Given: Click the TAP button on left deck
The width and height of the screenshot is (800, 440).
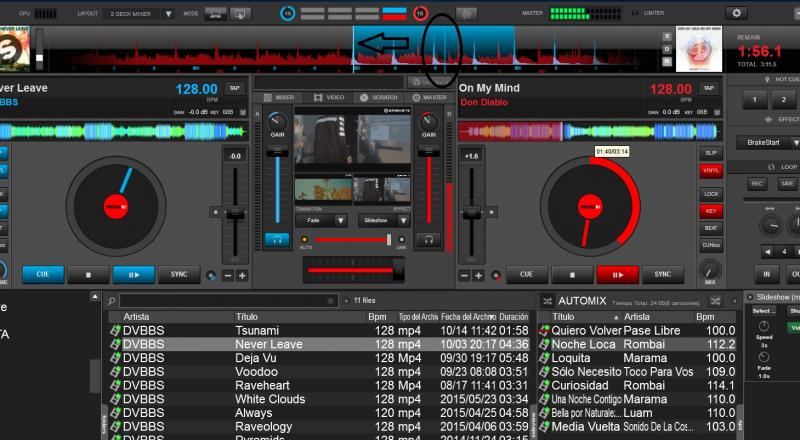Looking at the screenshot, I should (234, 88).
